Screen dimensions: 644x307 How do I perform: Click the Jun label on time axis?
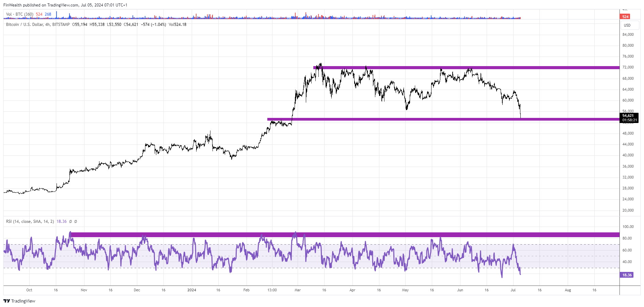[460, 290]
